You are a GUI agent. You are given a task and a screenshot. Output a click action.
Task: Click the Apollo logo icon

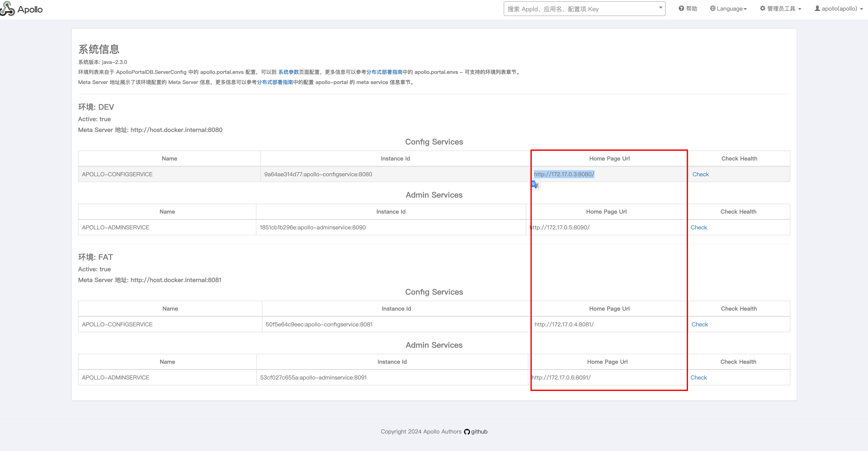pyautogui.click(x=7, y=9)
